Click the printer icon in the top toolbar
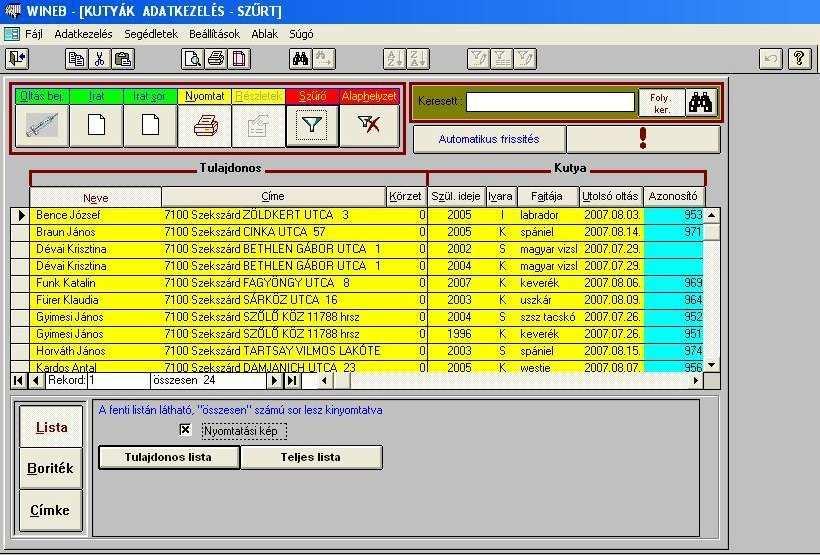The image size is (820, 555). click(x=215, y=59)
